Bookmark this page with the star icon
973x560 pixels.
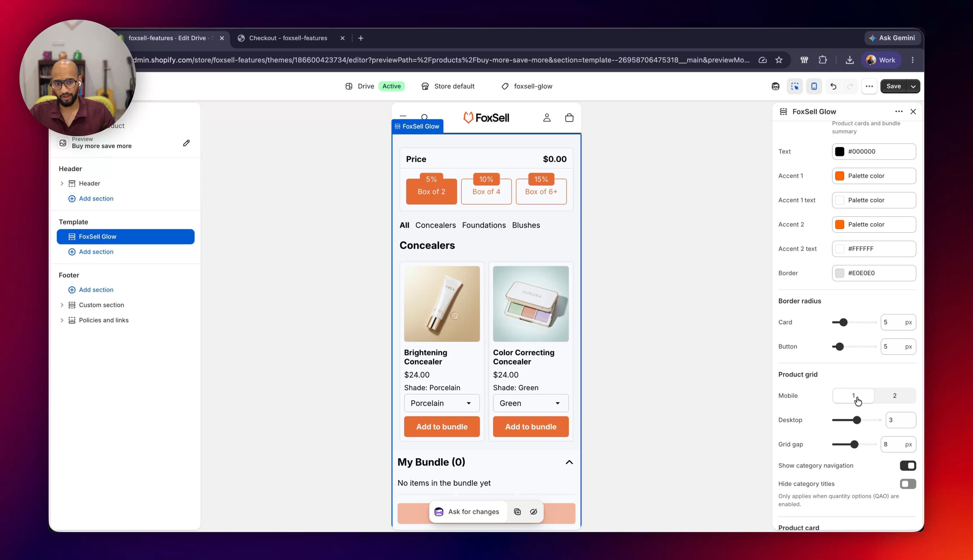coord(779,60)
